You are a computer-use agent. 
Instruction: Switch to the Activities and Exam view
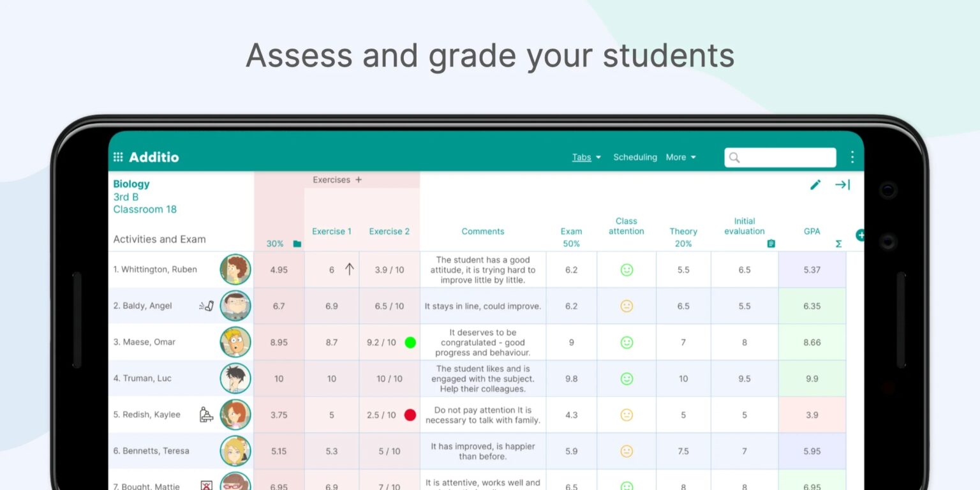159,239
